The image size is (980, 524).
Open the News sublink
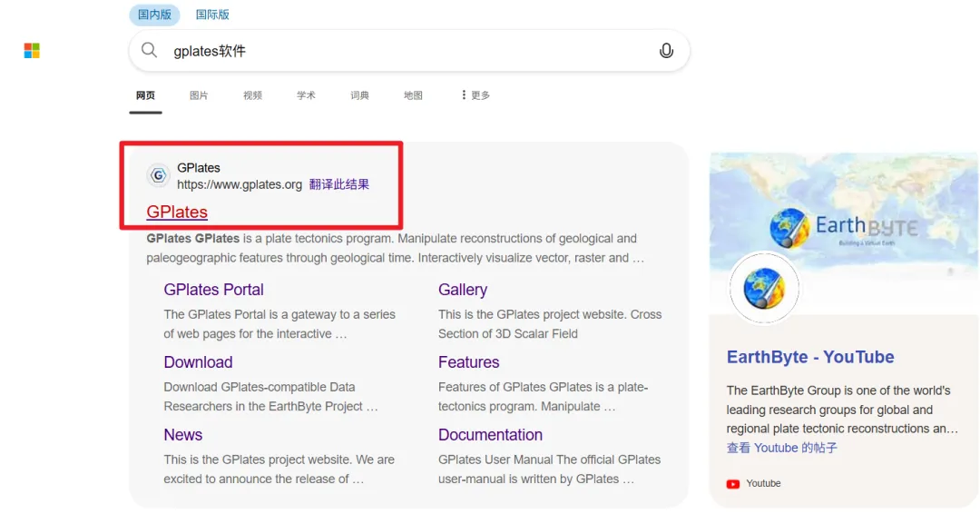tap(183, 435)
